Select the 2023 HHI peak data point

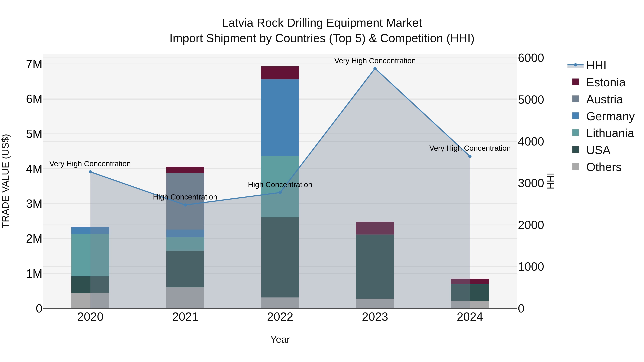[x=375, y=68]
